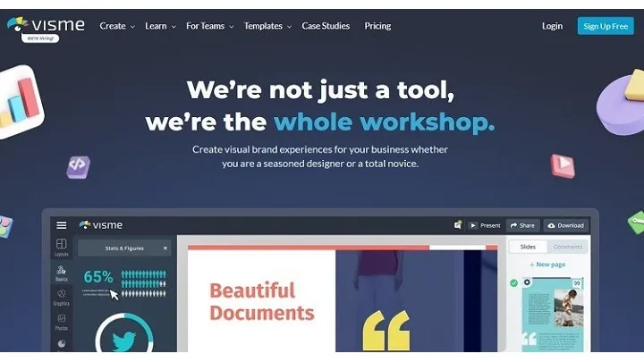Select the Layouts sidebar icon
644x362 pixels.
pyautogui.click(x=61, y=247)
